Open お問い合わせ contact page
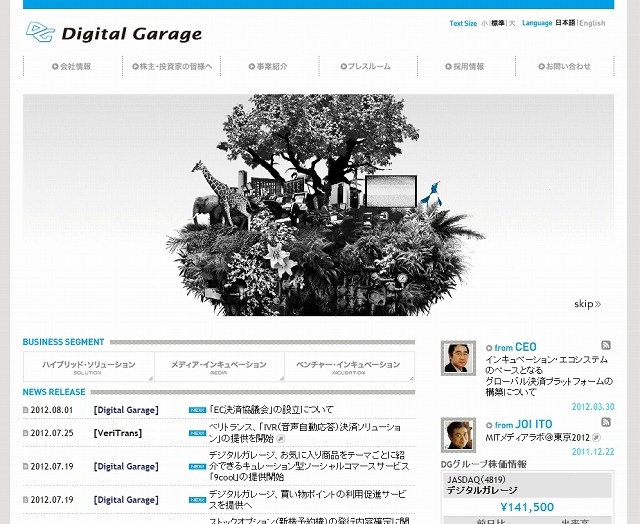Image resolution: width=640 pixels, height=524 pixels. pyautogui.click(x=564, y=66)
